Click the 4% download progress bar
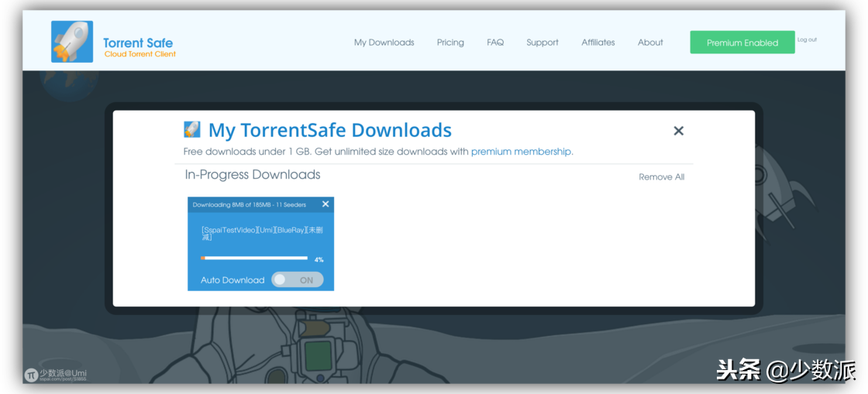This screenshot has height=394, width=868. click(x=254, y=258)
